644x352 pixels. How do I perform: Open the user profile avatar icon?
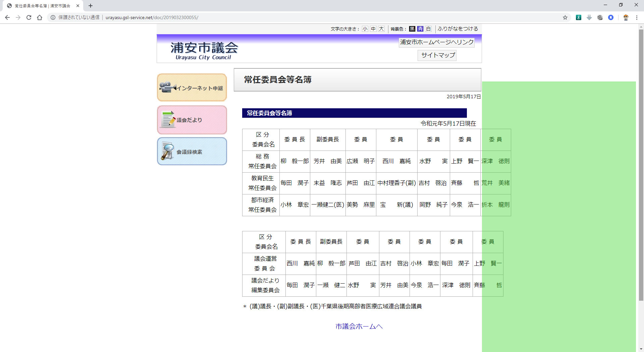pos(626,17)
